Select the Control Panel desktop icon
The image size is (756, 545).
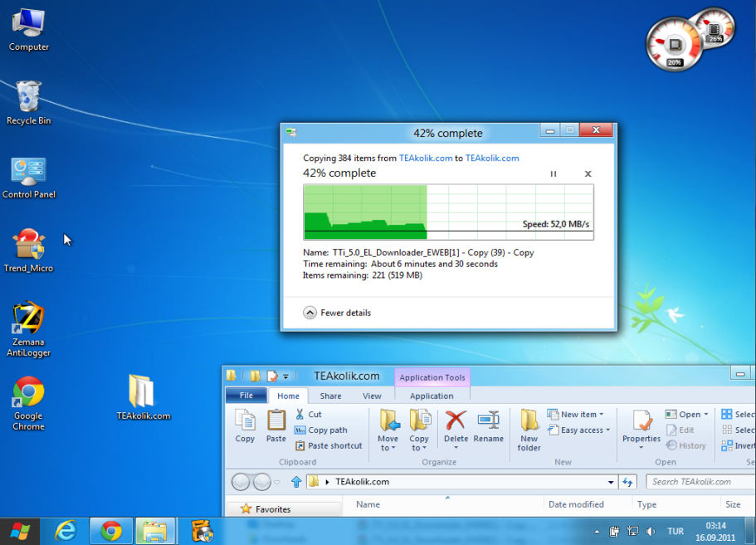29,178
